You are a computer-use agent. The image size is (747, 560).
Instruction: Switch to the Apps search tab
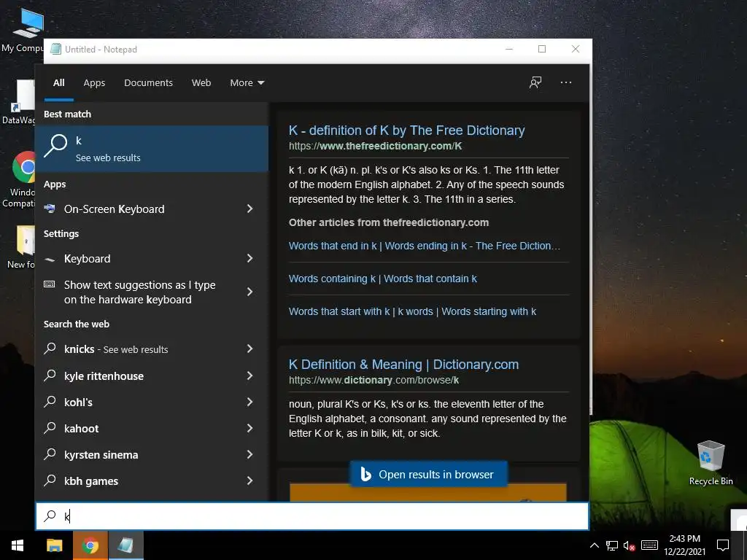[x=94, y=83]
